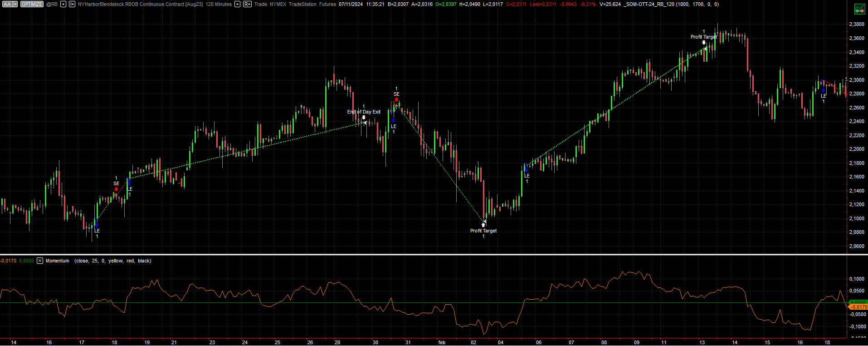Click the Profit Target arrow near feb 02
Image resolution: width=868 pixels, height=346 pixels.
pyautogui.click(x=483, y=224)
